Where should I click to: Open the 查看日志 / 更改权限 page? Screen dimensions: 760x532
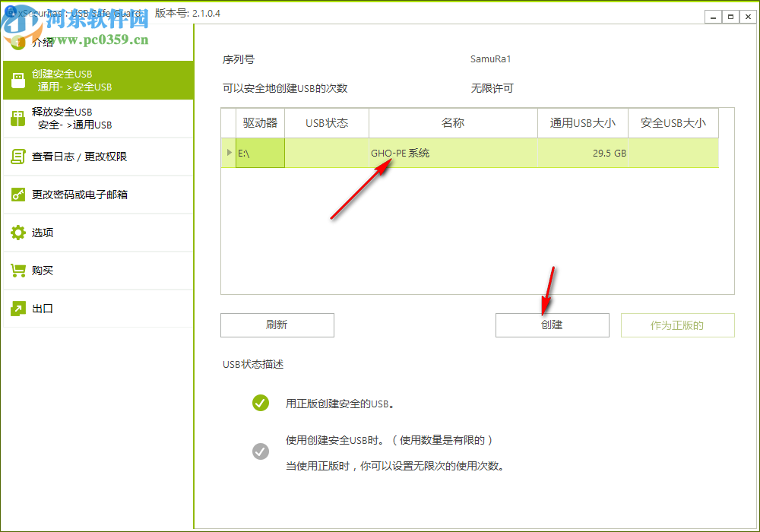(x=84, y=157)
